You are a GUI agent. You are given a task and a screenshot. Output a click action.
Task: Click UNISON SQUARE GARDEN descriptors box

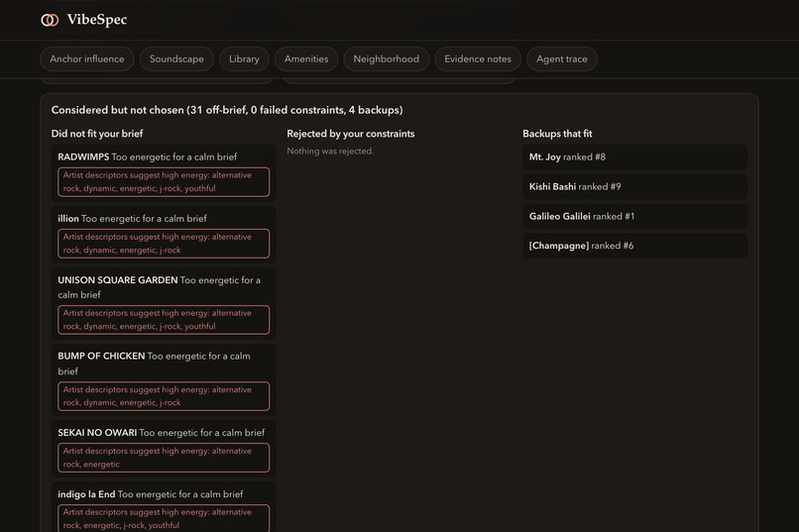click(164, 320)
